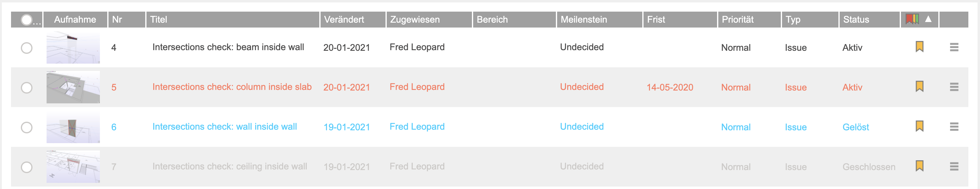Click bookmark icon for issue 6

point(919,126)
